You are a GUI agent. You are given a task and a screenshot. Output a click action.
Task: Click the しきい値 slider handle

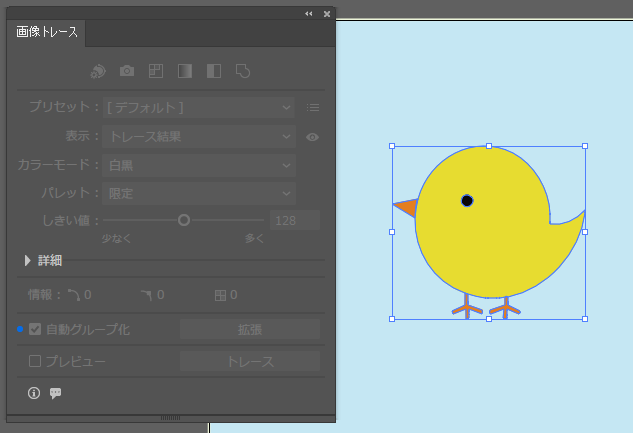[x=184, y=220]
